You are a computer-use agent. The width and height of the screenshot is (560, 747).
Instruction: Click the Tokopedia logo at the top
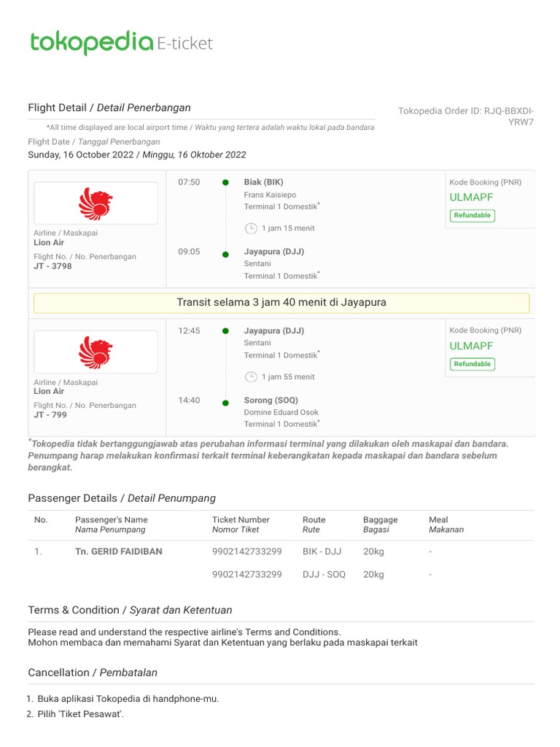click(x=91, y=43)
